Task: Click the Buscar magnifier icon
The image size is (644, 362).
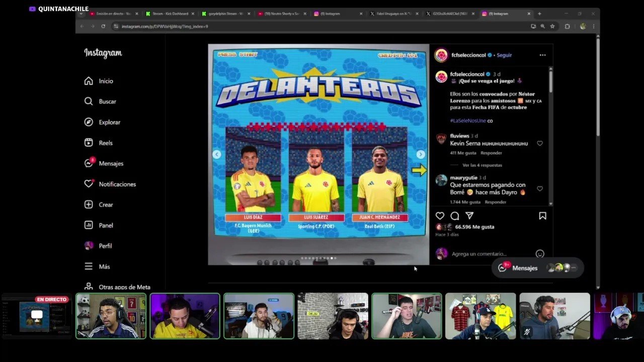Action: click(89, 102)
